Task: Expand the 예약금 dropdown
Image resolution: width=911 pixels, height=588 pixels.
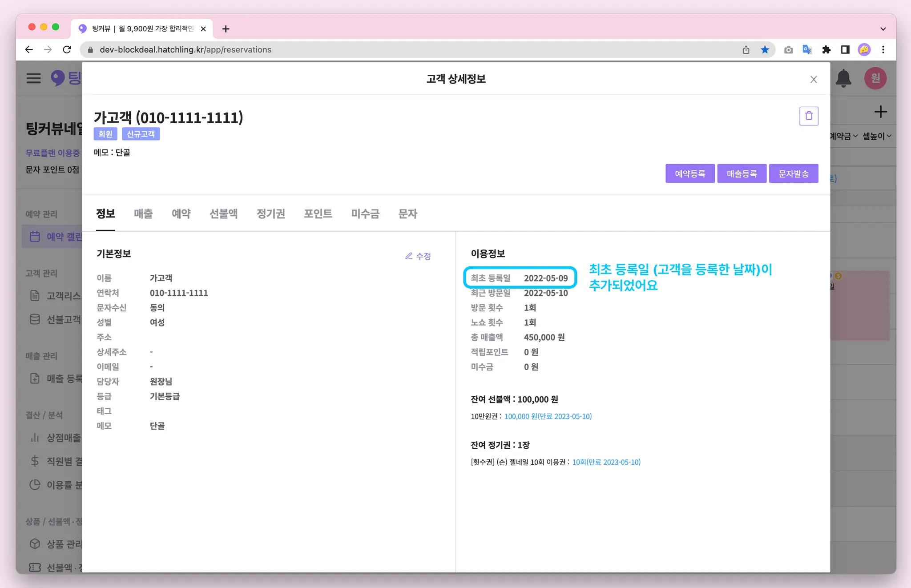Action: 843,136
